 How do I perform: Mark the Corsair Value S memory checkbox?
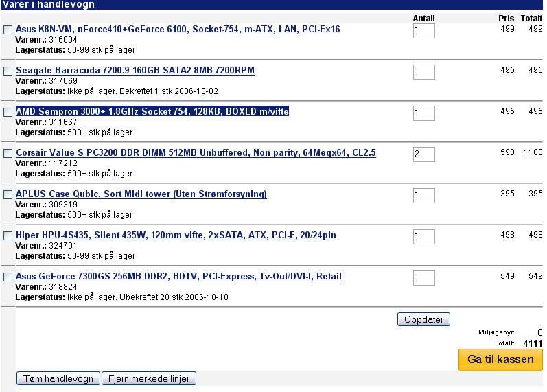pos(8,154)
